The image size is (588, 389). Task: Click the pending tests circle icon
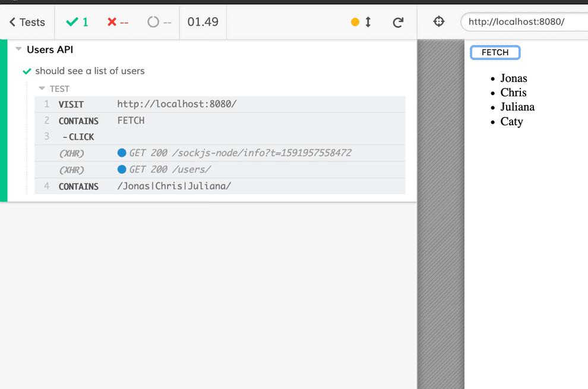(x=153, y=23)
